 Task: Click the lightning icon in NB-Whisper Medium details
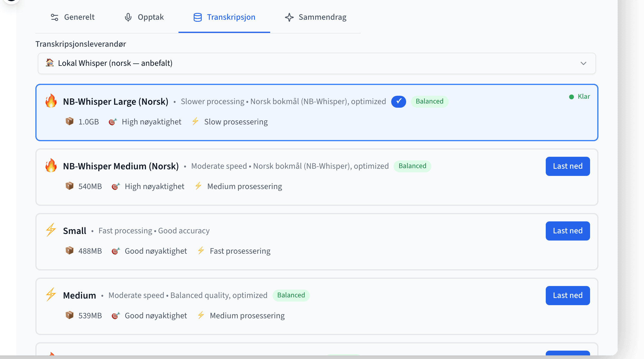pos(198,186)
